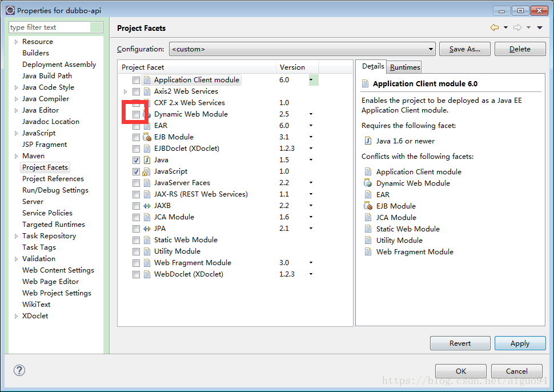This screenshot has height=392, width=554.
Task: Click the Delete configuration button
Action: tap(520, 49)
